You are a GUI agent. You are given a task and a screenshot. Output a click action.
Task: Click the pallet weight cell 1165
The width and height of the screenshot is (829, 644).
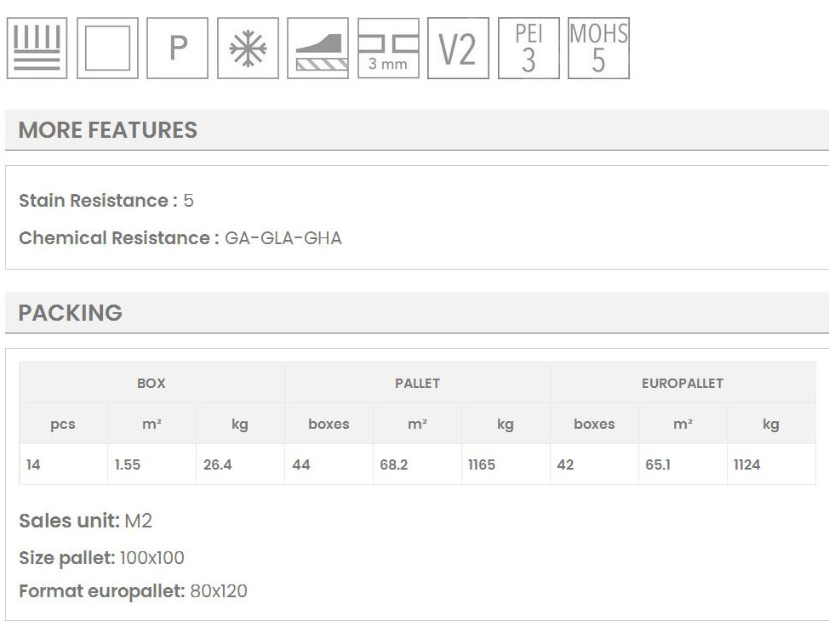tap(482, 465)
